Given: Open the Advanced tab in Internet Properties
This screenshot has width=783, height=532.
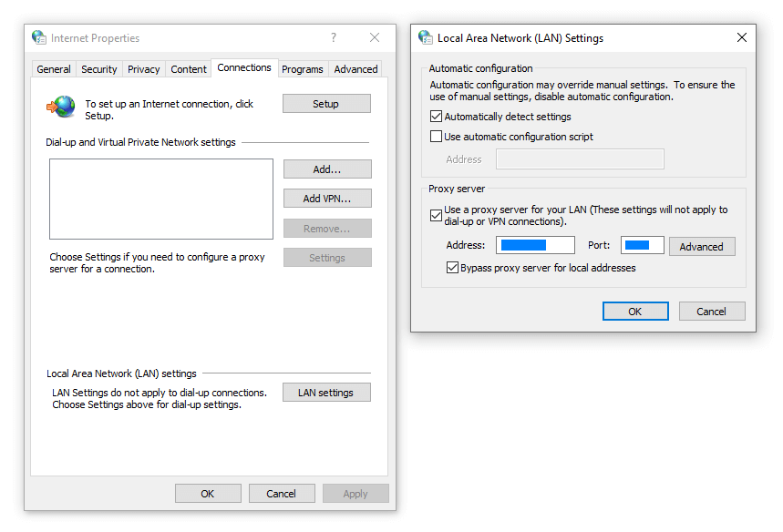Looking at the screenshot, I should (x=355, y=69).
